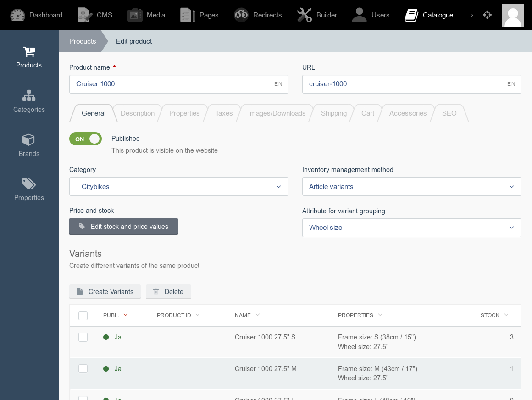Image resolution: width=532 pixels, height=400 pixels.
Task: Expand Inventory management method dropdown
Action: pyautogui.click(x=411, y=187)
